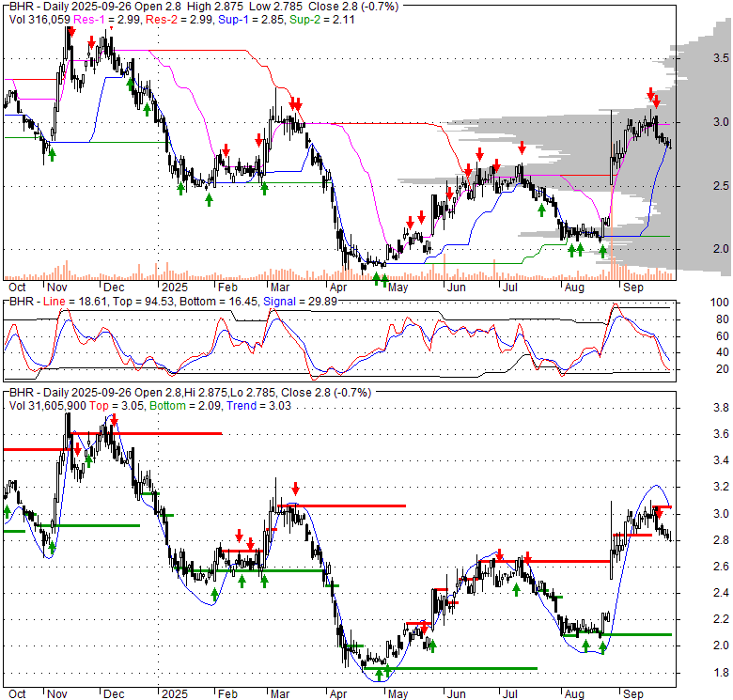Click the 'Mar' month label under the top chart
The image size is (733, 700).
pyautogui.click(x=279, y=287)
